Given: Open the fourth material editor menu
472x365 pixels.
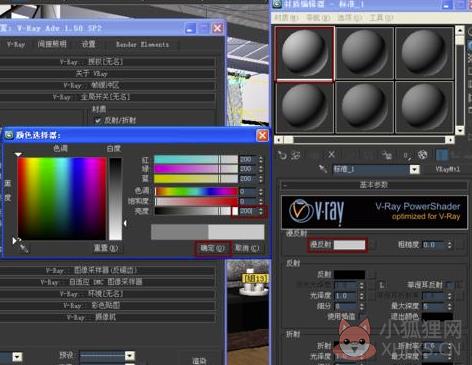Looking at the screenshot, I should click(x=381, y=17).
